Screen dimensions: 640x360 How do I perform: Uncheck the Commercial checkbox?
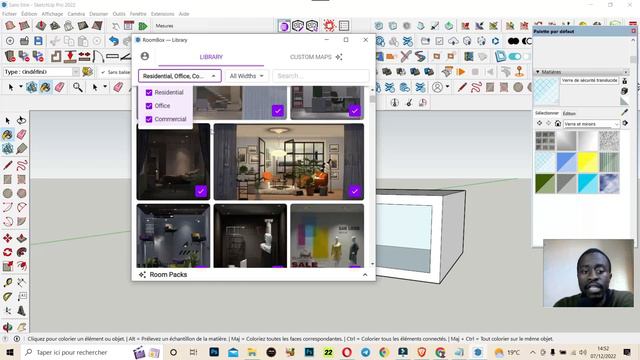149,119
